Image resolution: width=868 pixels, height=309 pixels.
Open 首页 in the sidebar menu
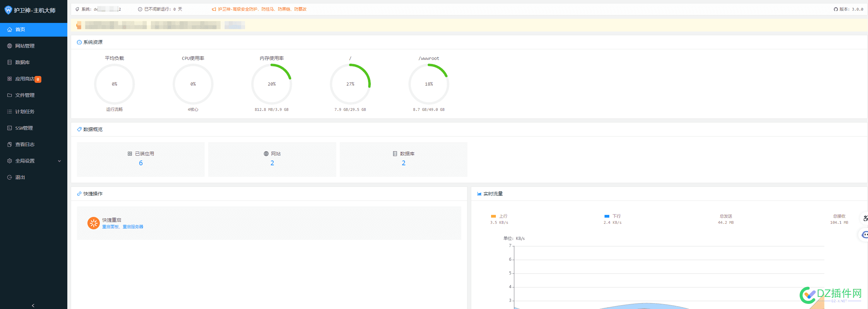33,29
